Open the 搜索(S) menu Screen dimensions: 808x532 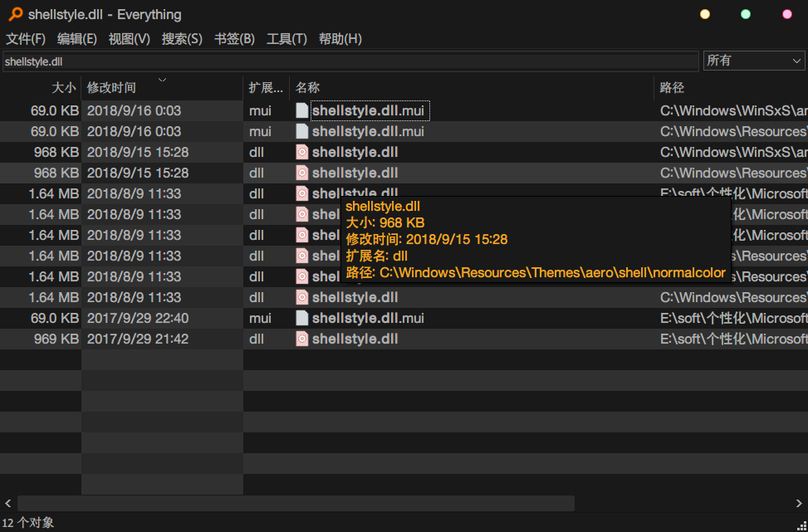point(182,39)
